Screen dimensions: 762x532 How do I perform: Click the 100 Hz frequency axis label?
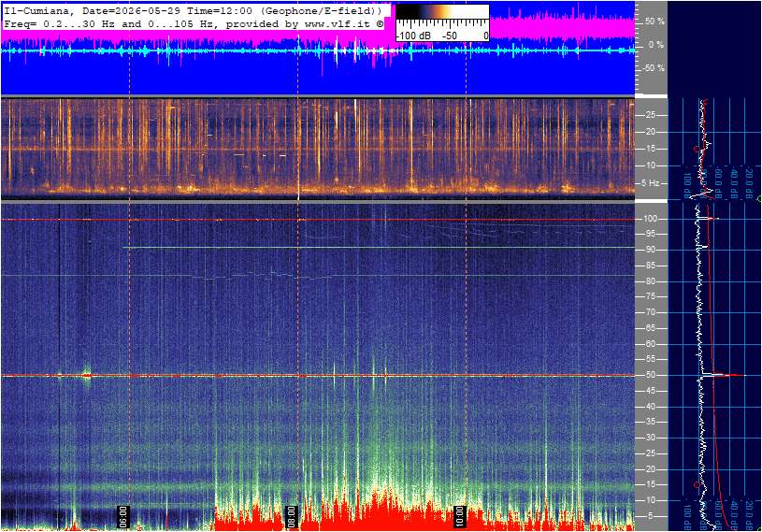point(650,219)
